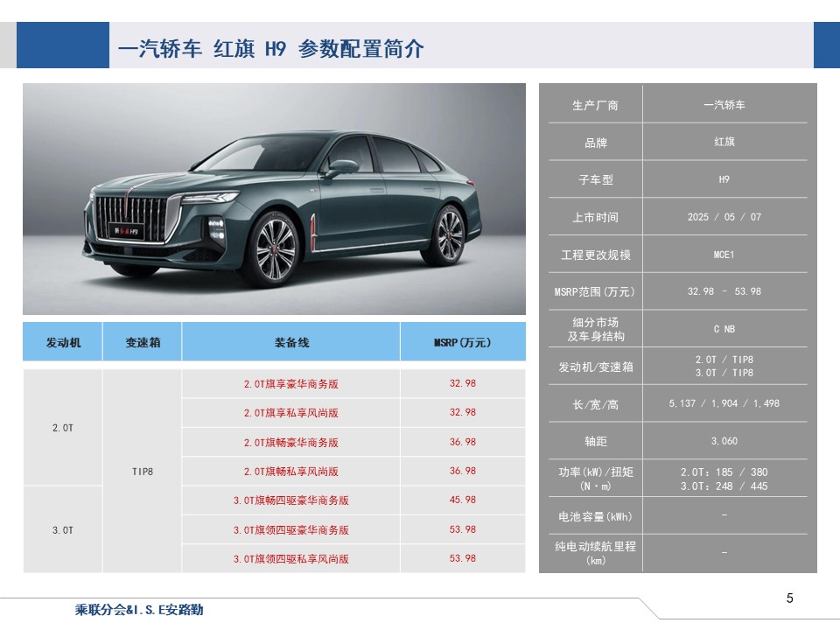The width and height of the screenshot is (840, 630).
Task: Click the 功率(kW)/扭矩(N·m) label
Action: pos(595,479)
